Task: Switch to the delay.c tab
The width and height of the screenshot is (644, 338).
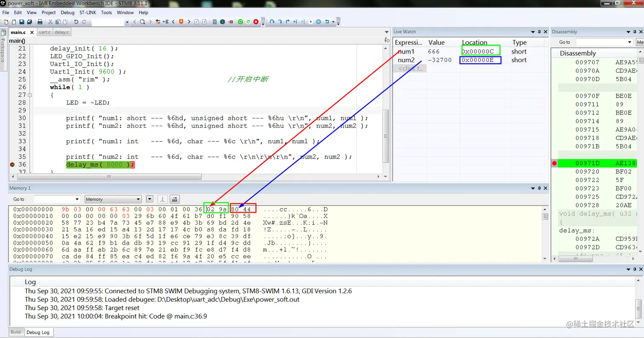Action: pos(62,32)
